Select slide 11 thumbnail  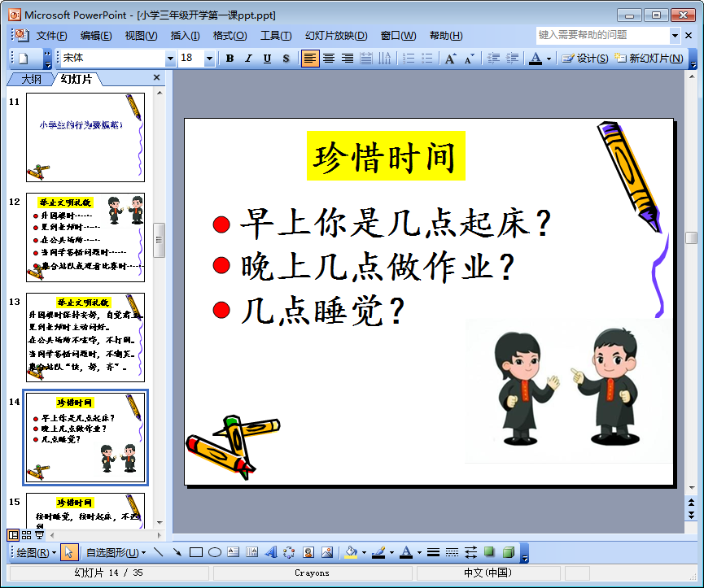pos(85,137)
